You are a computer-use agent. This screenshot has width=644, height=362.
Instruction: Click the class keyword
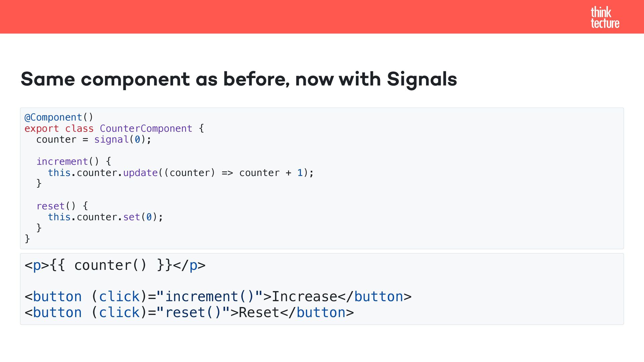click(79, 128)
